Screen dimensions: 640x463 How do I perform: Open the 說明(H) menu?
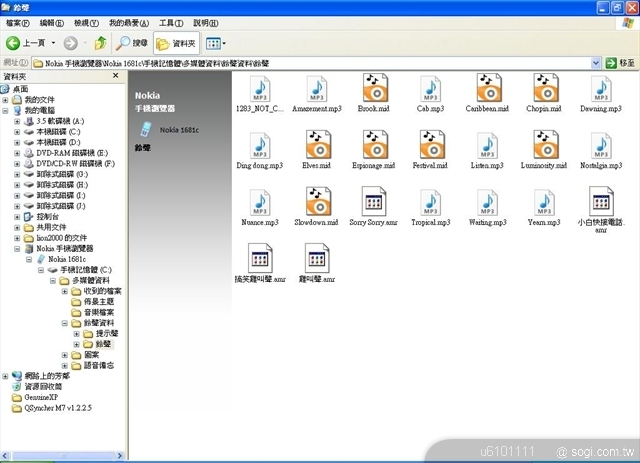click(205, 23)
